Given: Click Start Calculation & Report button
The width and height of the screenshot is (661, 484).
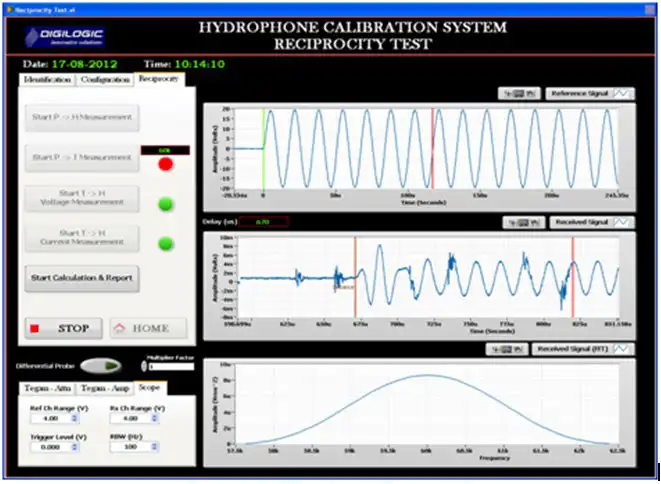Looking at the screenshot, I should (82, 277).
